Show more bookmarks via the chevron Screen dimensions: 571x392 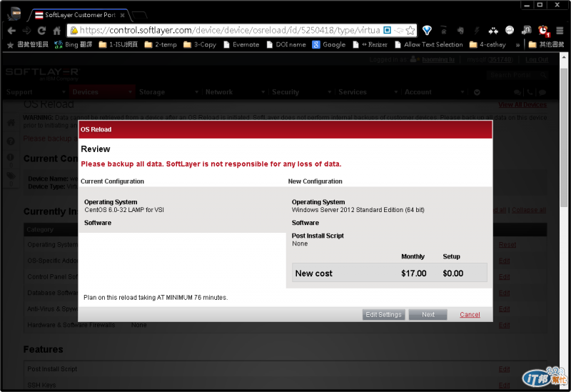pos(517,45)
